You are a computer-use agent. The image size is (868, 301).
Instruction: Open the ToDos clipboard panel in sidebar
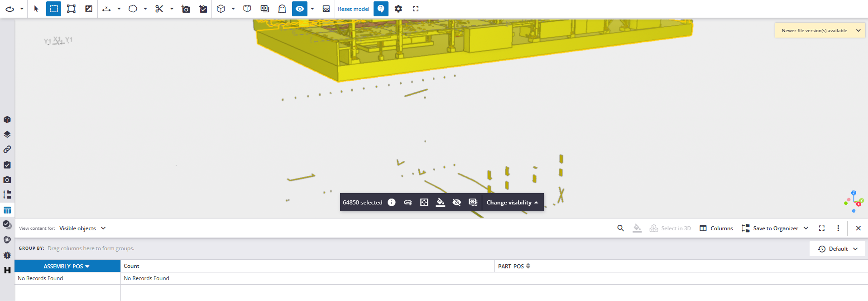(x=7, y=165)
